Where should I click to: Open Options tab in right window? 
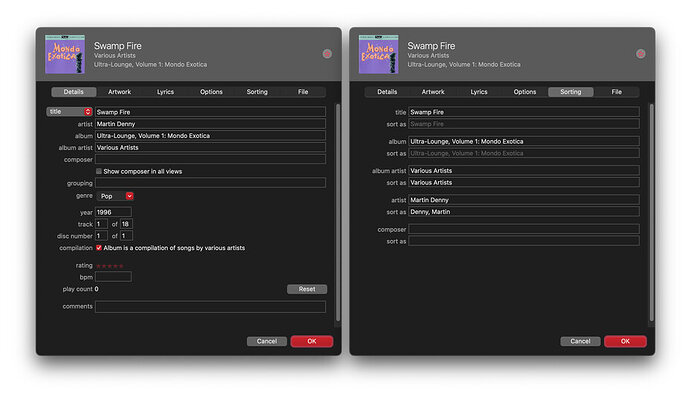coord(525,92)
